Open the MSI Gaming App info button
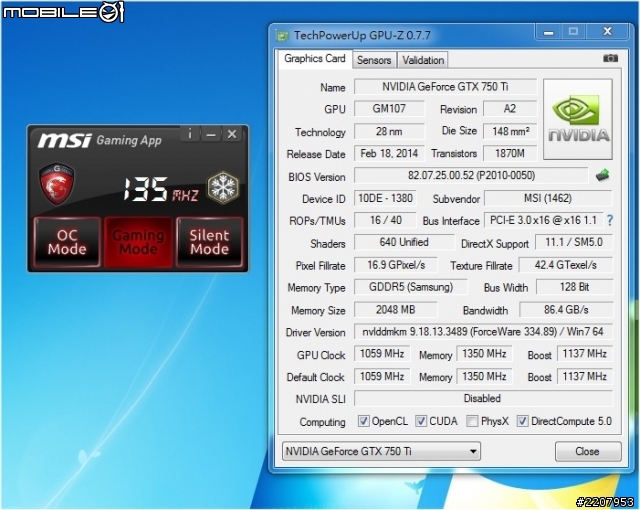Screen dimensions: 640x510 tap(190, 134)
